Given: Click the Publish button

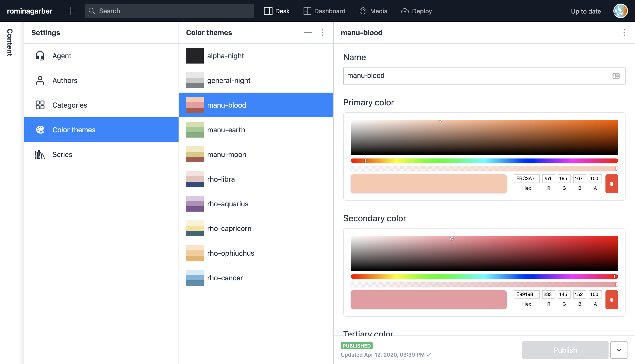Looking at the screenshot, I should [x=565, y=350].
